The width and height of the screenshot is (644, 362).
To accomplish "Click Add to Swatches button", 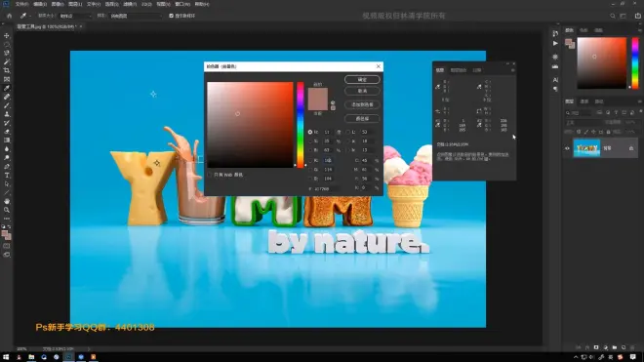I will [362, 104].
